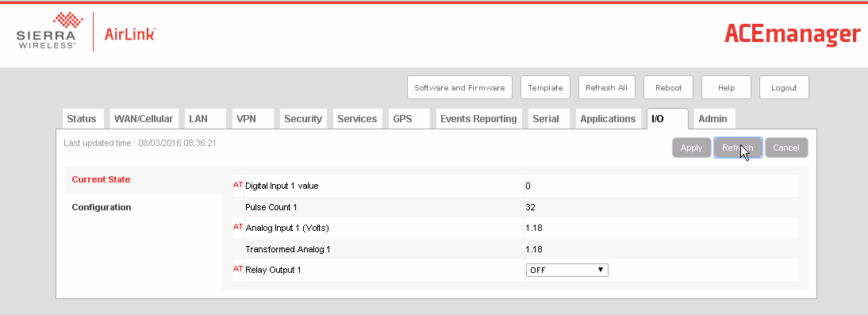The height and width of the screenshot is (315, 868).
Task: Click the Pulse Count 1 label
Action: tap(271, 207)
